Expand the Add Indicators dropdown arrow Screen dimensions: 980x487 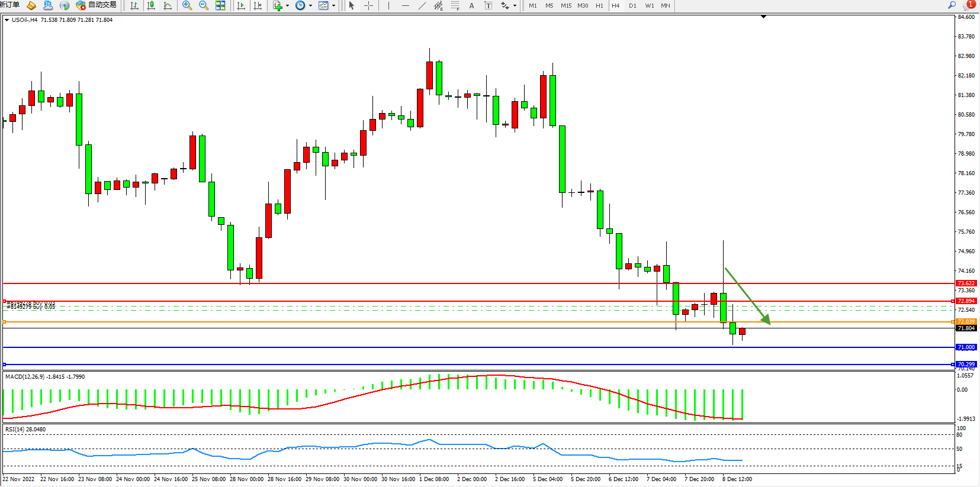coord(287,6)
